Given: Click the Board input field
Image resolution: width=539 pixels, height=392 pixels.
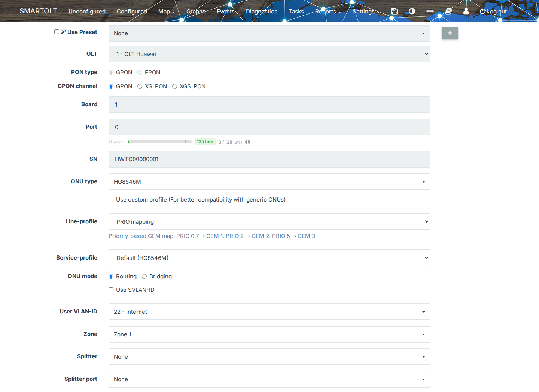Looking at the screenshot, I should click(269, 104).
